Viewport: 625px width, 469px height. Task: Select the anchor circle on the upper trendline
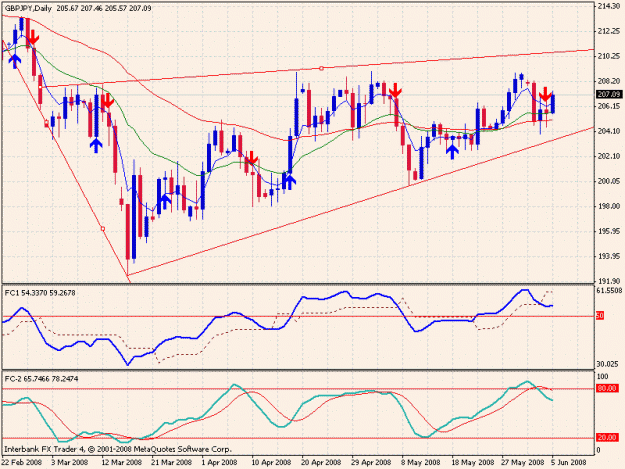[321, 69]
